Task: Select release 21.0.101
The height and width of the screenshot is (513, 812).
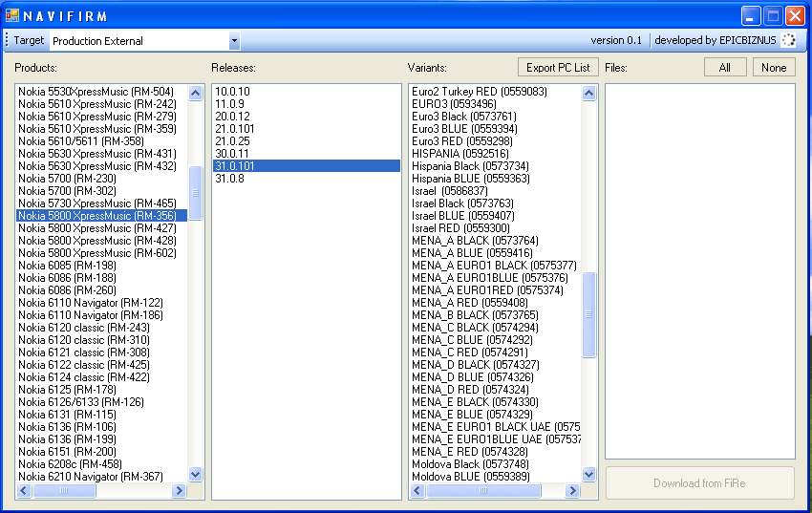Action: 306,129
